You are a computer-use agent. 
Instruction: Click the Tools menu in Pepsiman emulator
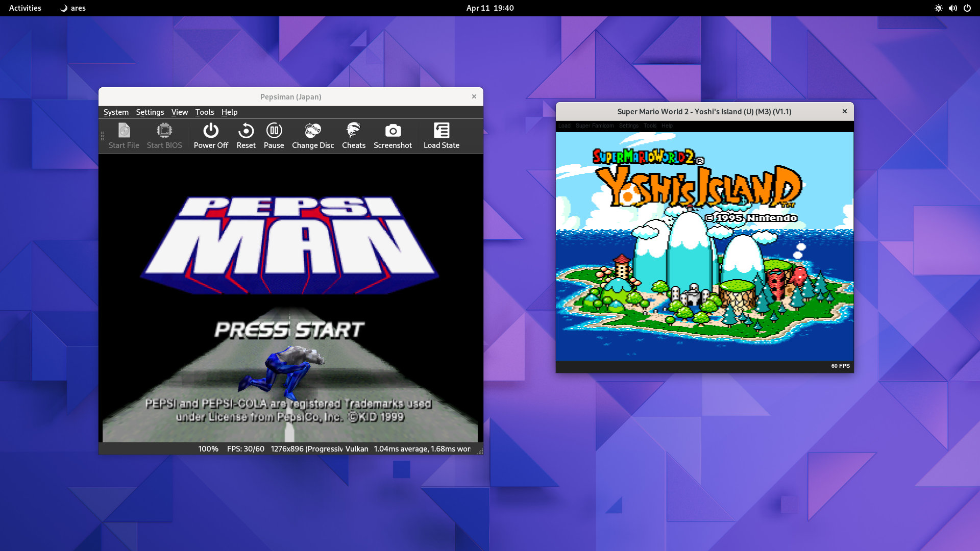click(204, 112)
